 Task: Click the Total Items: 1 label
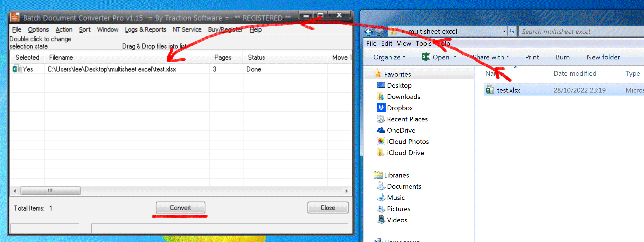tap(33, 208)
